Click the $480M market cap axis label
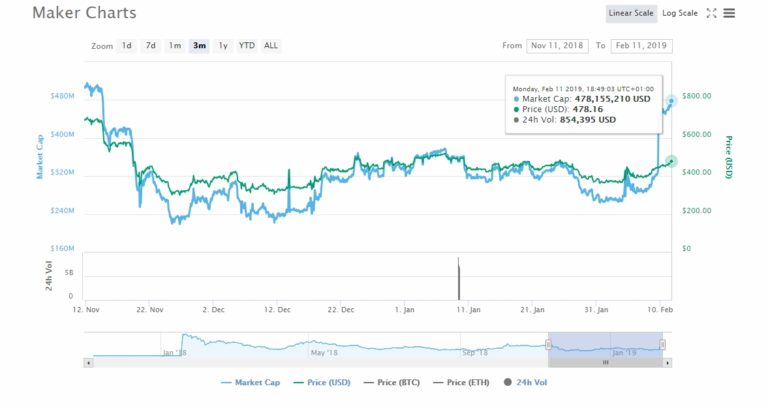This screenshot has height=410, width=768. point(62,96)
